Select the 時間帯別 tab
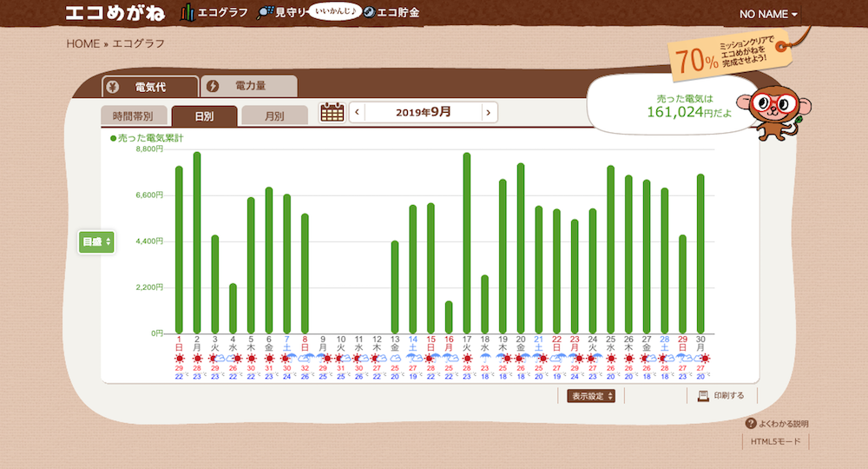 coord(133,116)
